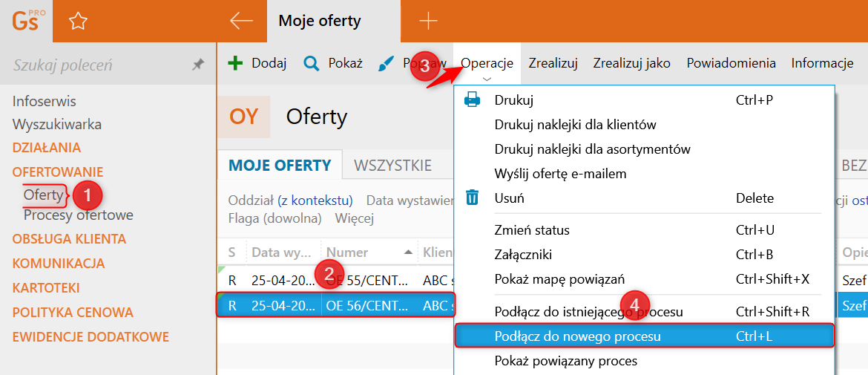Change the Flaga (dowolna) filter
Image resolution: width=868 pixels, height=375 pixels.
[275, 218]
